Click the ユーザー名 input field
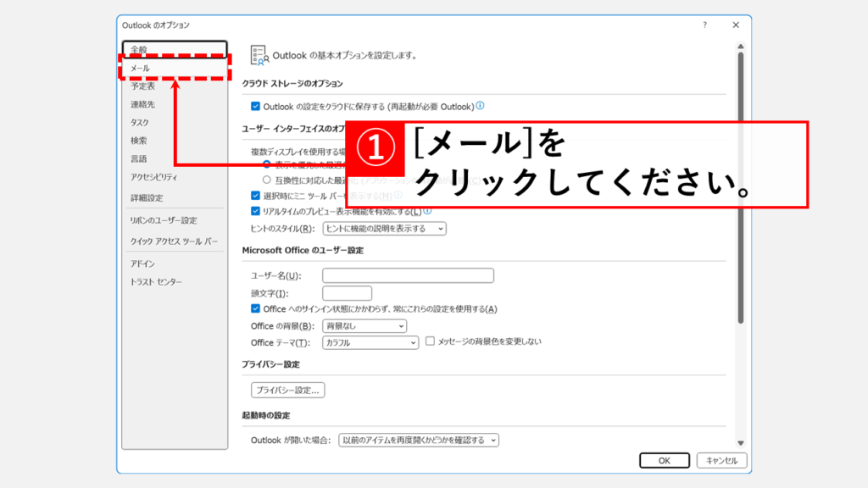The width and height of the screenshot is (868, 488). [408, 275]
